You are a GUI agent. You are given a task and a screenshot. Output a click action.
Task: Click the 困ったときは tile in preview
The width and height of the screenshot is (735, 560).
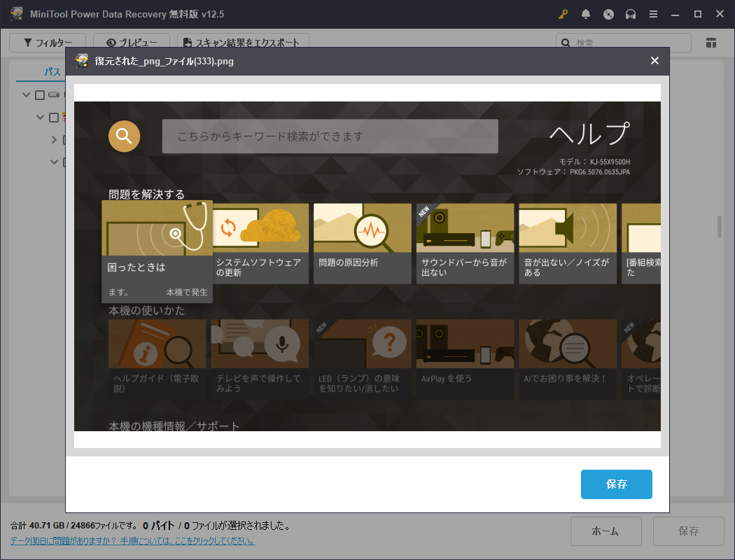157,251
